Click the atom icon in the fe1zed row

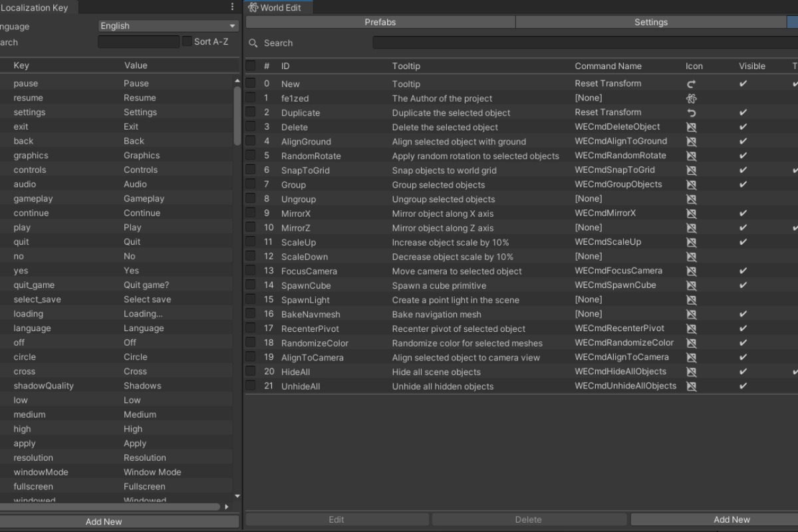(x=691, y=98)
